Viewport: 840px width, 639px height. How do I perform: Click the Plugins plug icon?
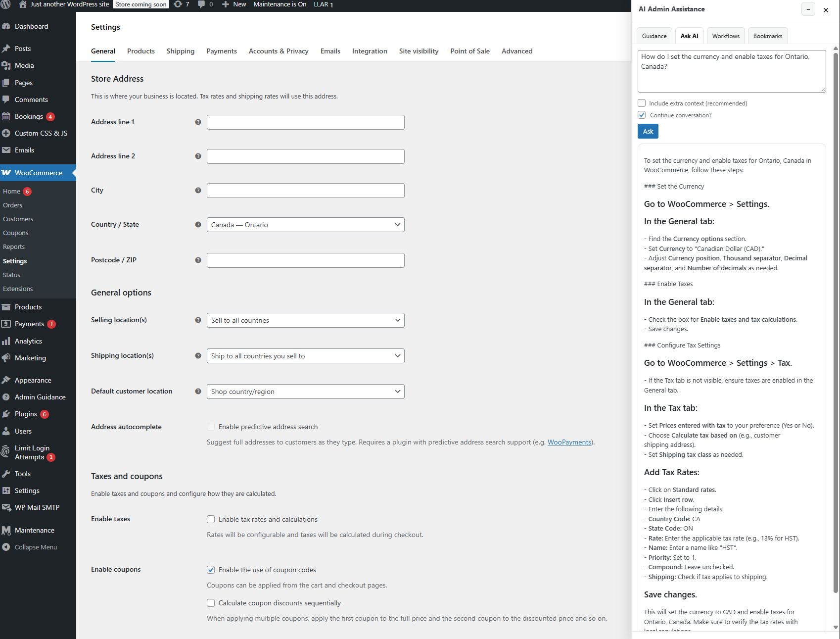[x=6, y=414]
